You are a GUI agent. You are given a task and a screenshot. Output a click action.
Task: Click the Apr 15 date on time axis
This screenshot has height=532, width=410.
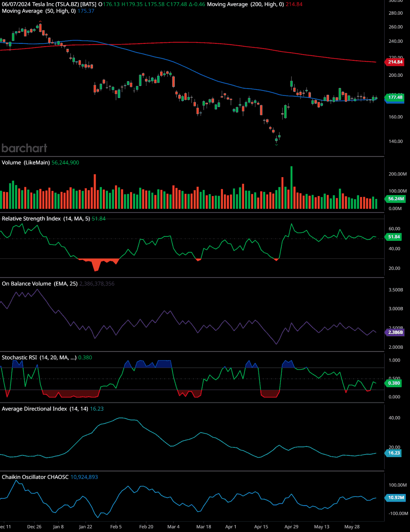tap(261, 527)
